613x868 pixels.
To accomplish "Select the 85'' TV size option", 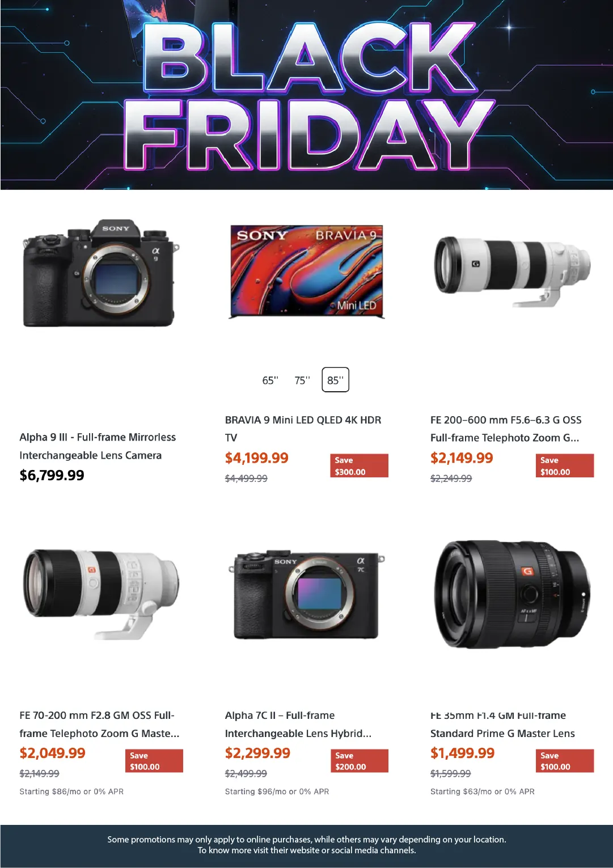I will pyautogui.click(x=335, y=380).
